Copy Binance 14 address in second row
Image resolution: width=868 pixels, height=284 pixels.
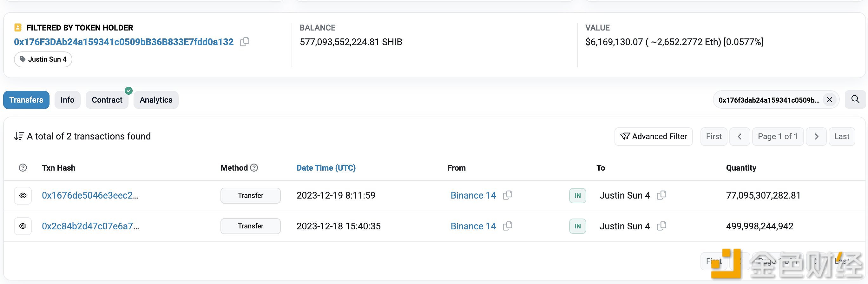point(508,226)
